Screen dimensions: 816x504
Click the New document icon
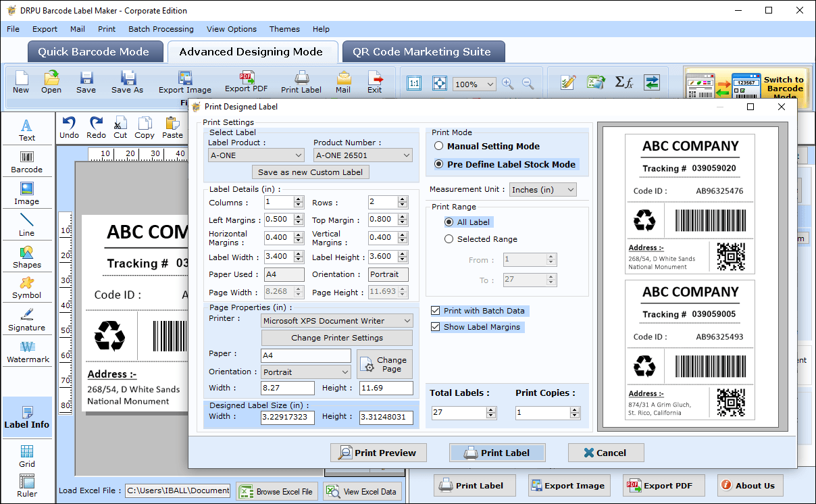pos(21,82)
